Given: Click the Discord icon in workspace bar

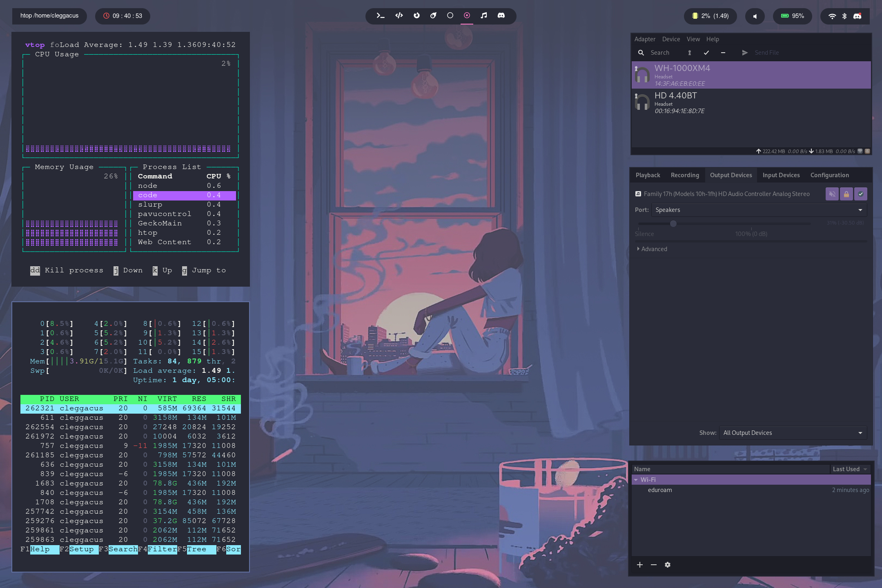Looking at the screenshot, I should pos(501,16).
